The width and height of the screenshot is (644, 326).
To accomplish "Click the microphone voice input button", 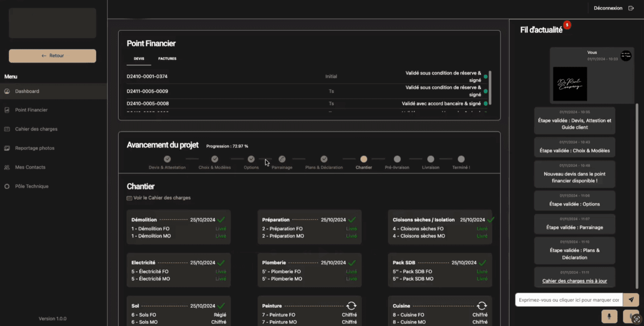I will 609,316.
